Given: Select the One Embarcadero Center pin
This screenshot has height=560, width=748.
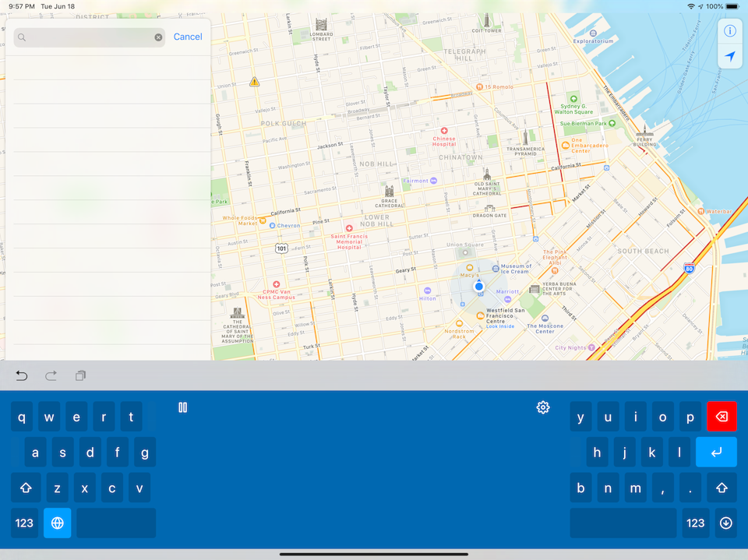Looking at the screenshot, I should click(x=566, y=145).
